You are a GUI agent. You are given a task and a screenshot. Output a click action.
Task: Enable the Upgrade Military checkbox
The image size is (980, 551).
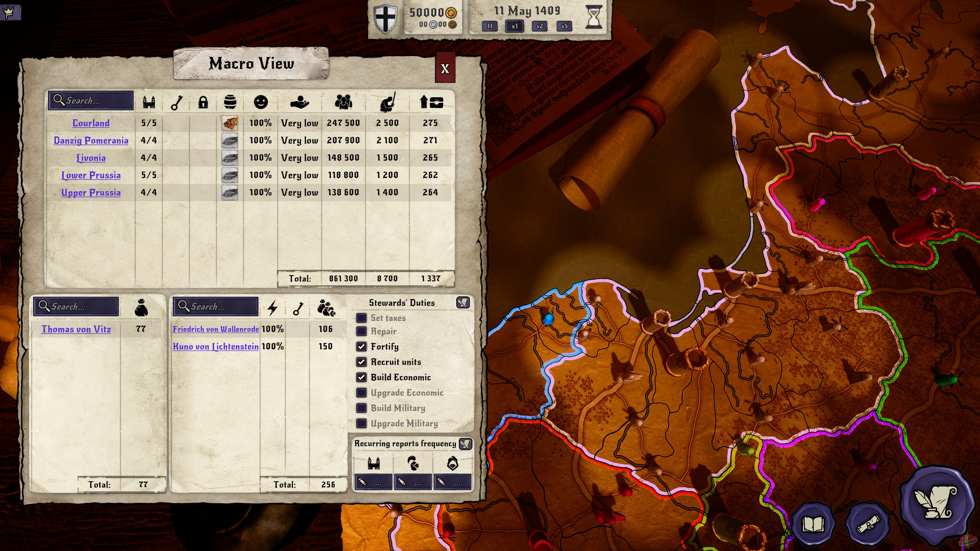(x=361, y=423)
